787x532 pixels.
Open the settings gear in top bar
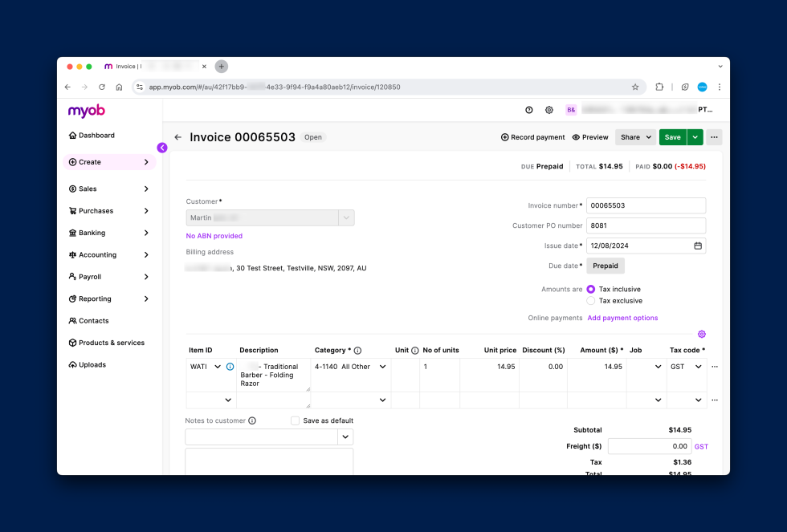click(x=549, y=110)
